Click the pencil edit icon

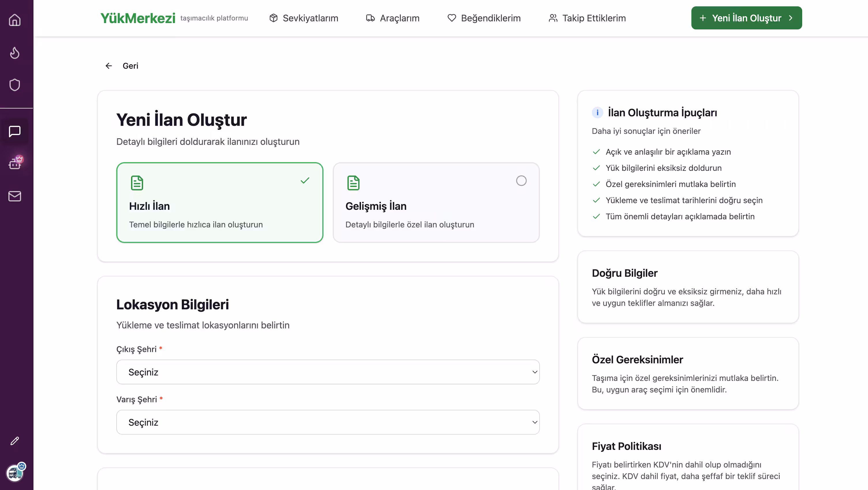14,441
